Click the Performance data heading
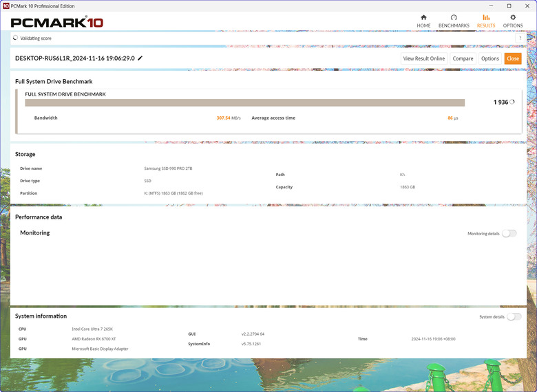 pyautogui.click(x=39, y=217)
